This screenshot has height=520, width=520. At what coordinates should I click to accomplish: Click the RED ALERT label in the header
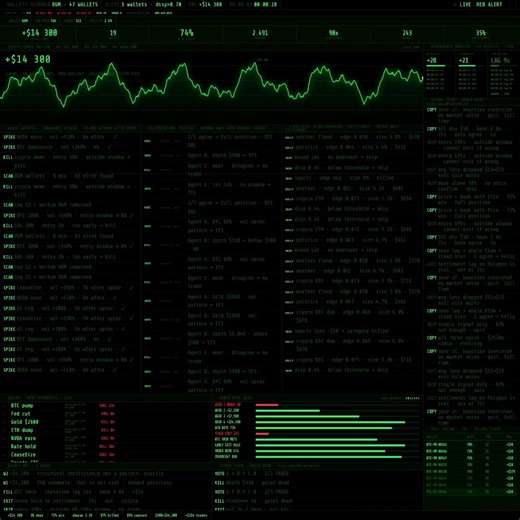click(489, 5)
